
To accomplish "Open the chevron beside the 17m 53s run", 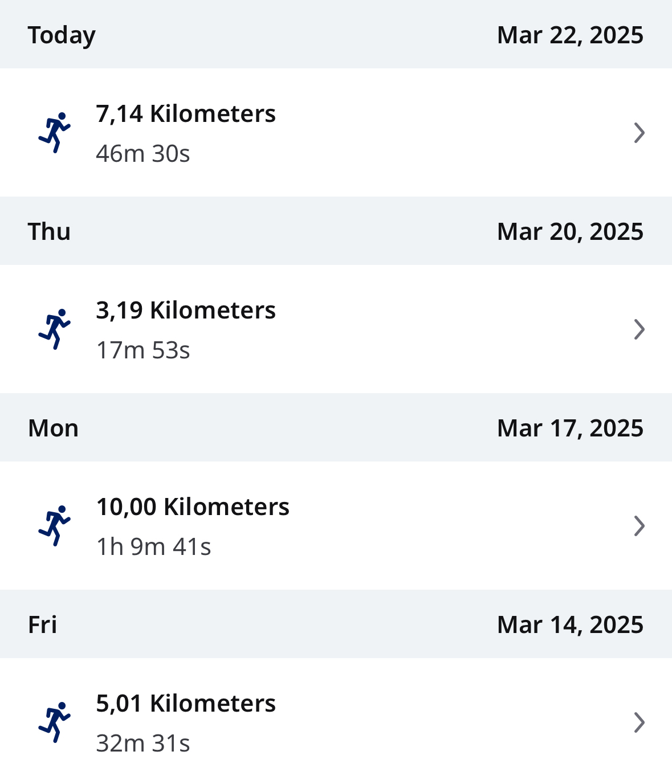I will tap(639, 329).
